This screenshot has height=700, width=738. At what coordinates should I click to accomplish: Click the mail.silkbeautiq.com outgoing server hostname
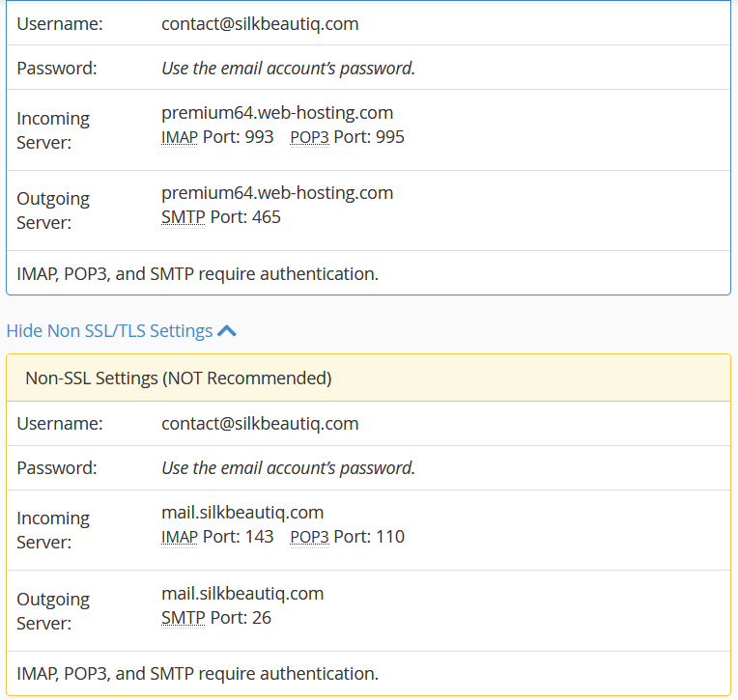tap(242, 593)
